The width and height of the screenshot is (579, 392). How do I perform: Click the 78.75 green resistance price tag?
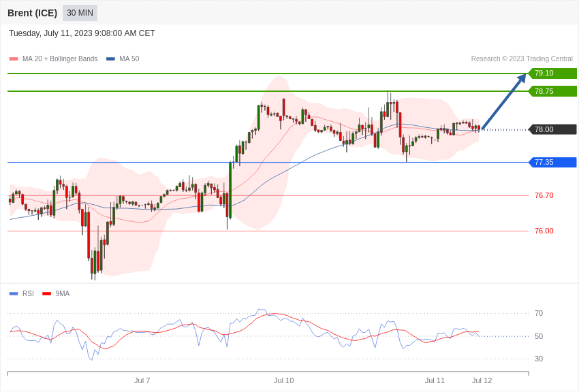(553, 91)
